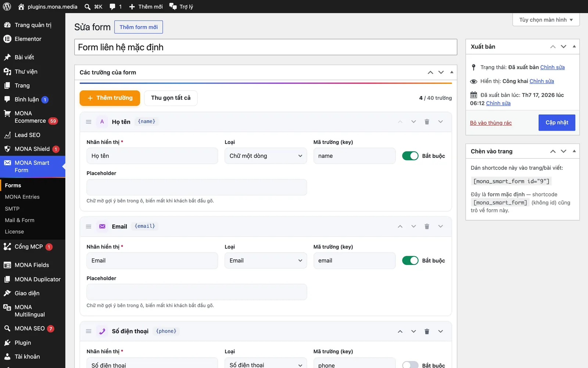Delete the Số điện thoại field
588x368 pixels.
pos(427,331)
